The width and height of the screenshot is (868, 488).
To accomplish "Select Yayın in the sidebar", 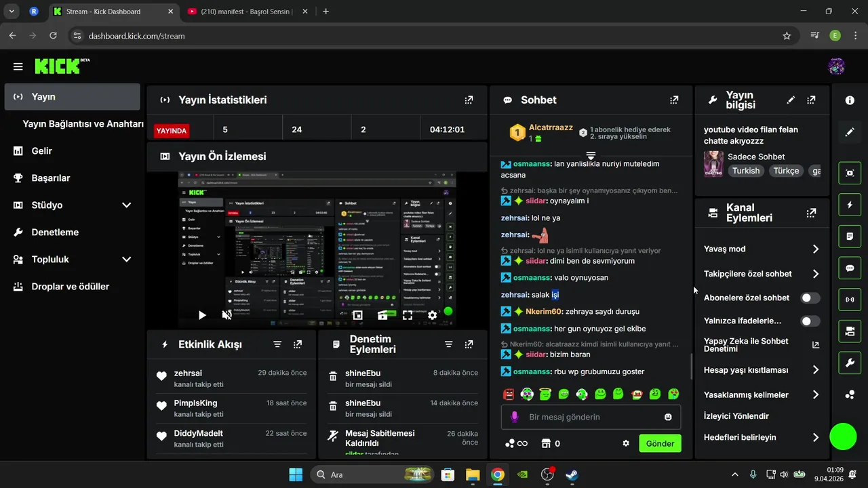I will click(72, 97).
